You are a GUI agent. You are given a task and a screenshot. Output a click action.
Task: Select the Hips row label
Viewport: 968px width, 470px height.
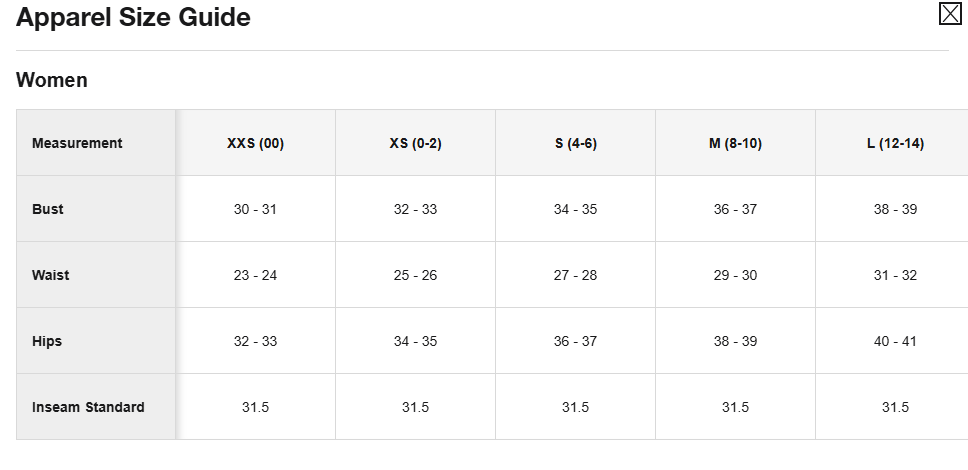[47, 341]
